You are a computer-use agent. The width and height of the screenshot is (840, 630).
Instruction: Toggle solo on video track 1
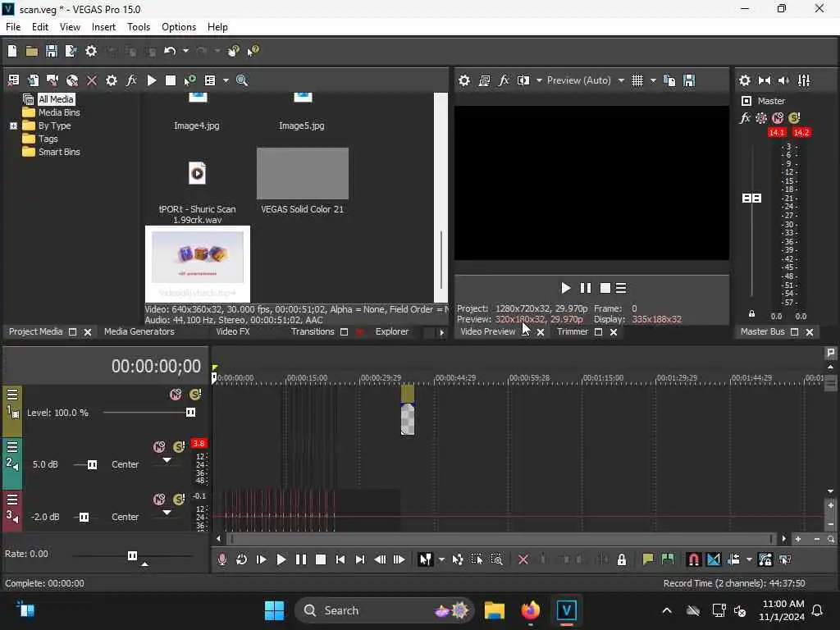pos(195,395)
